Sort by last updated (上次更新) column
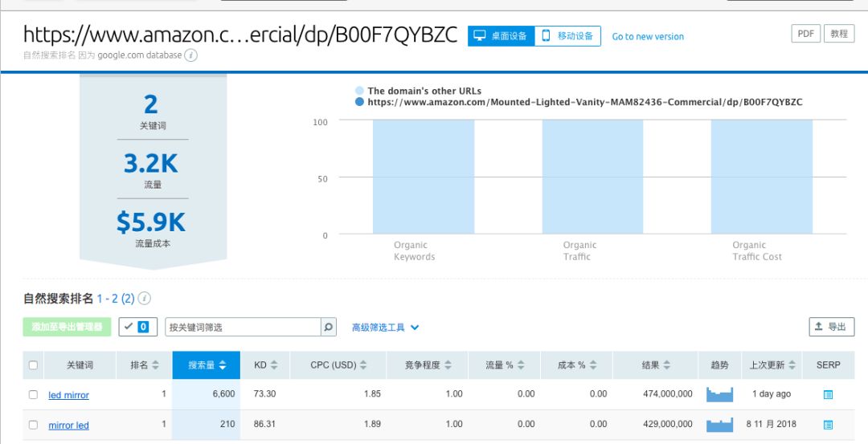The height and width of the screenshot is (444, 868). coord(772,365)
